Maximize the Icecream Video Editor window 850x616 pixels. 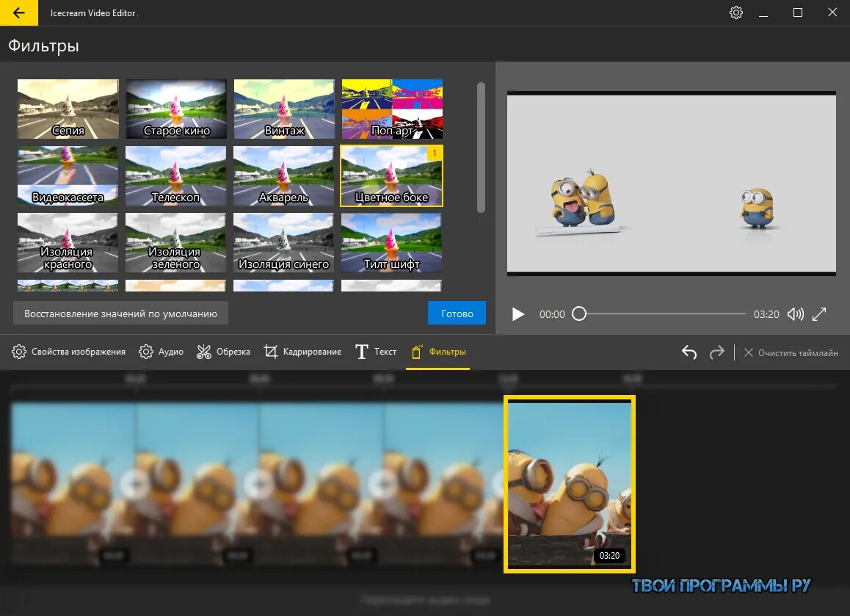[797, 12]
